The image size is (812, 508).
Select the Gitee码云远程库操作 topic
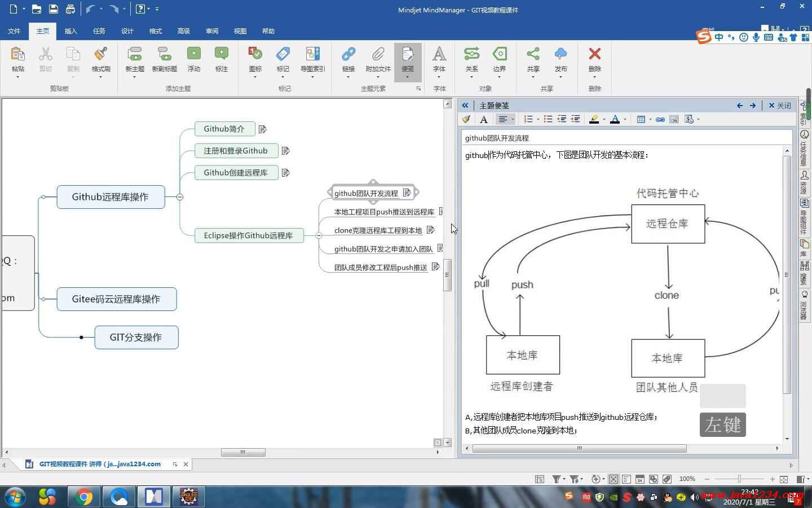click(x=117, y=299)
